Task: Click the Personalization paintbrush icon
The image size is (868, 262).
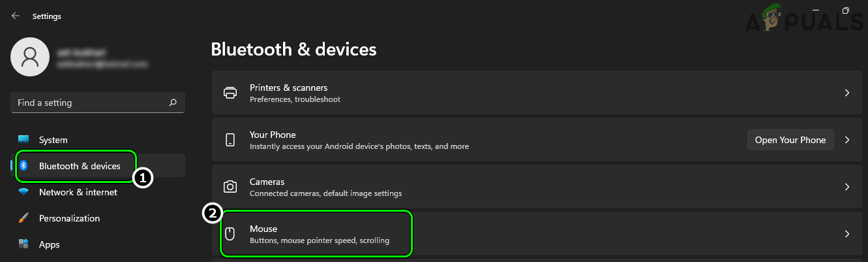Action: tap(23, 218)
